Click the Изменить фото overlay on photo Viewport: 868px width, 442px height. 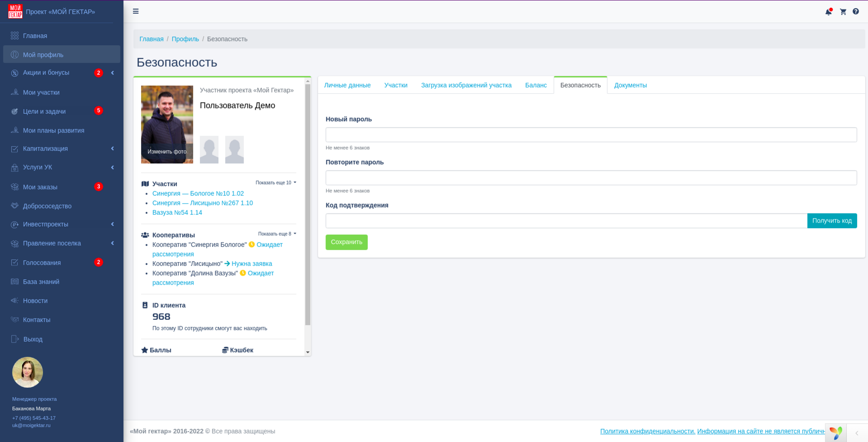167,152
